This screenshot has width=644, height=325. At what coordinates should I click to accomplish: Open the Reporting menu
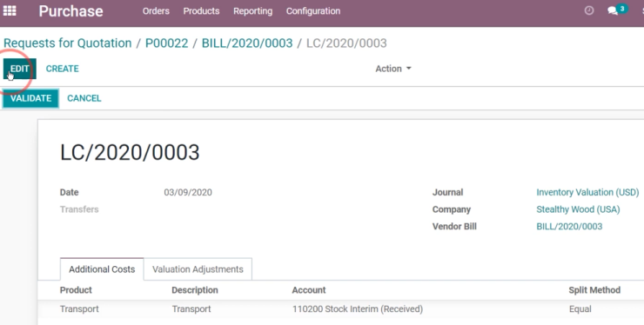point(252,11)
